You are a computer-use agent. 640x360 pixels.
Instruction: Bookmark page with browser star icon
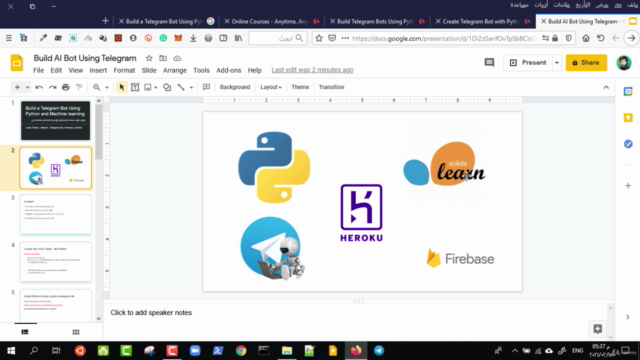click(319, 38)
